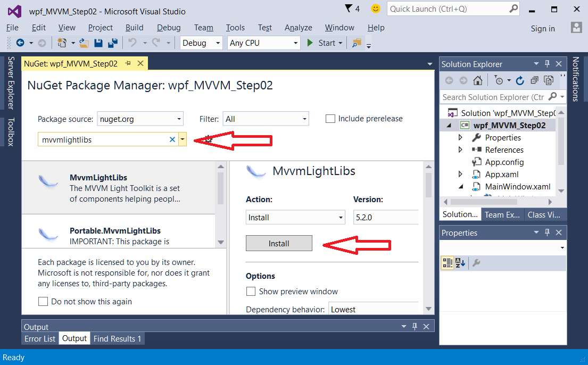Click the Collapse All icon in Solution Explorer
Screen dimensions: 588x365
[534, 80]
